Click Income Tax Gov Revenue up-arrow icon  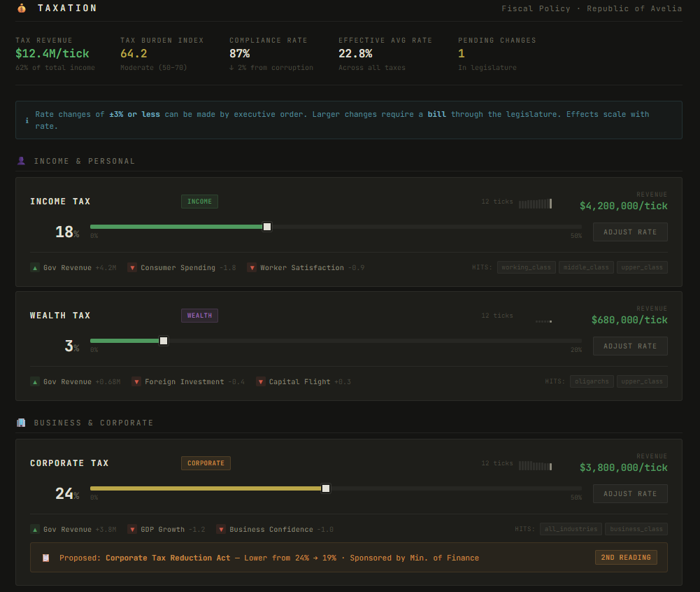click(35, 267)
